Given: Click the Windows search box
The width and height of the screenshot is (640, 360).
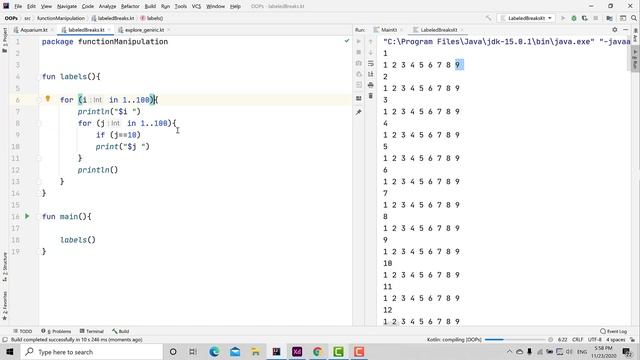Looking at the screenshot, I should pyautogui.click(x=92, y=352).
